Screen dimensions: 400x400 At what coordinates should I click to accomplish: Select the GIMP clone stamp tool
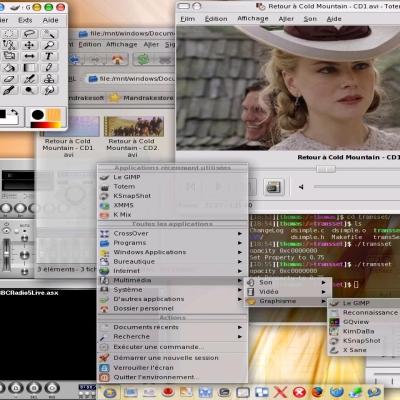tap(49, 79)
